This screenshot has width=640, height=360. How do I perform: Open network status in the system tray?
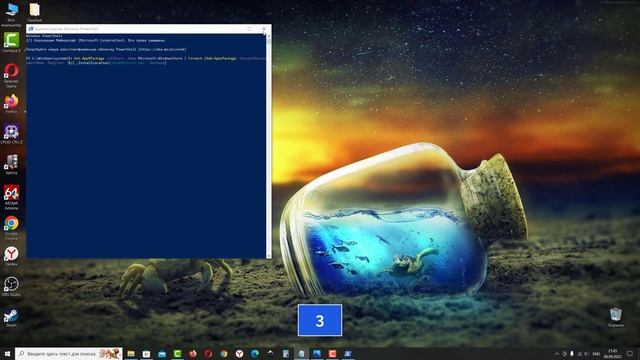tap(580, 354)
